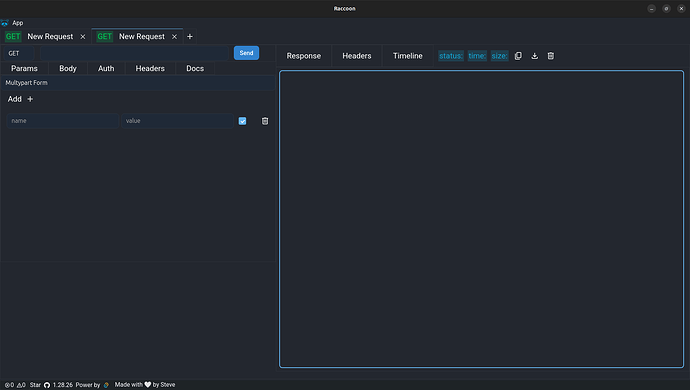
Task: Click inside the response body area
Action: pyautogui.click(x=481, y=219)
